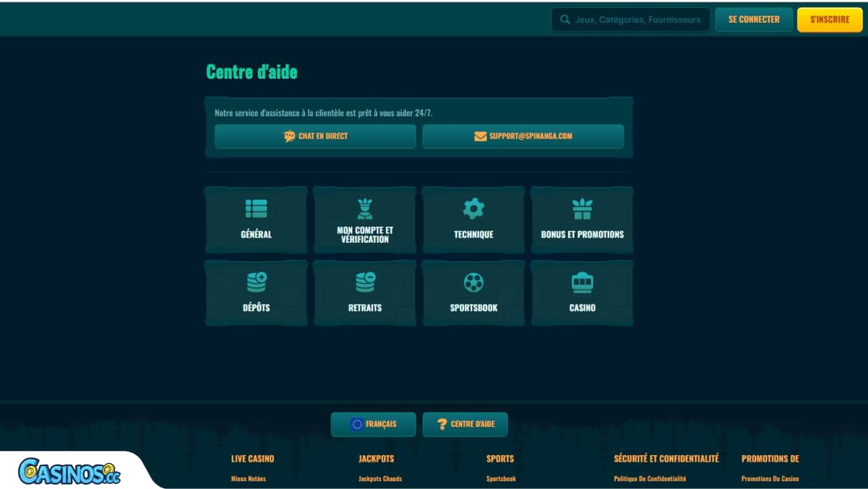Email support@spinanga.com

(523, 136)
